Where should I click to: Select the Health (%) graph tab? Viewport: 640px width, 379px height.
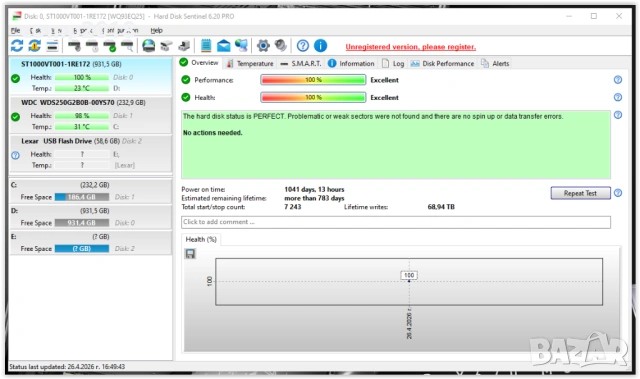(x=201, y=239)
